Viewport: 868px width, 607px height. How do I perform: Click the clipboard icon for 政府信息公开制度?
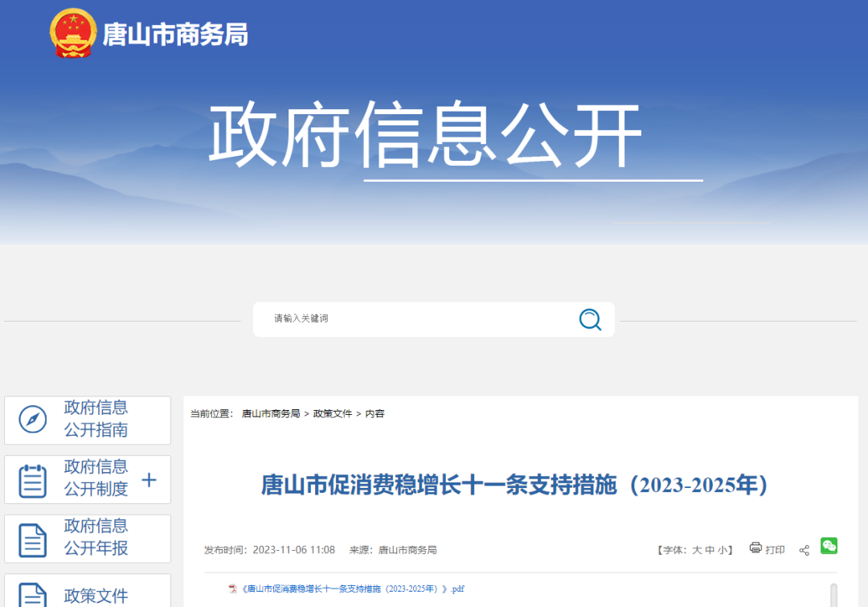tap(33, 480)
